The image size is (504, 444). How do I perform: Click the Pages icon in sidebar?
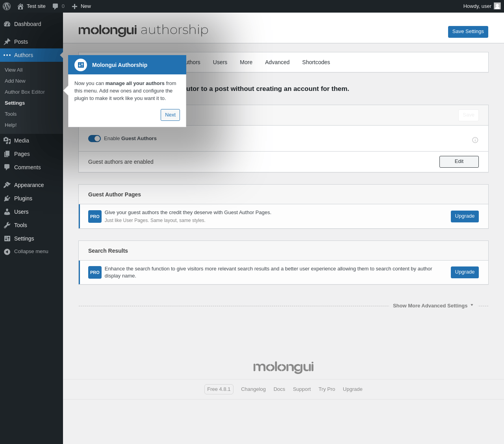[x=7, y=154]
